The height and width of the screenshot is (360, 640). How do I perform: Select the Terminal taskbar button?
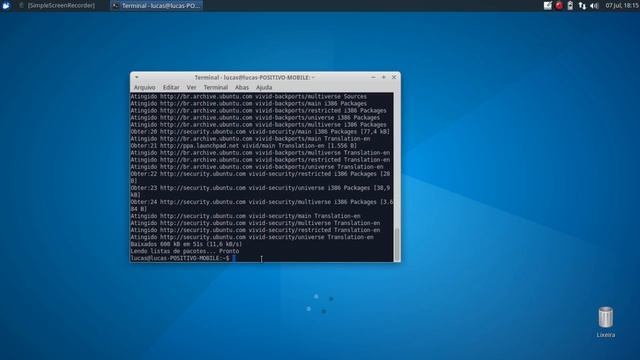pos(156,5)
